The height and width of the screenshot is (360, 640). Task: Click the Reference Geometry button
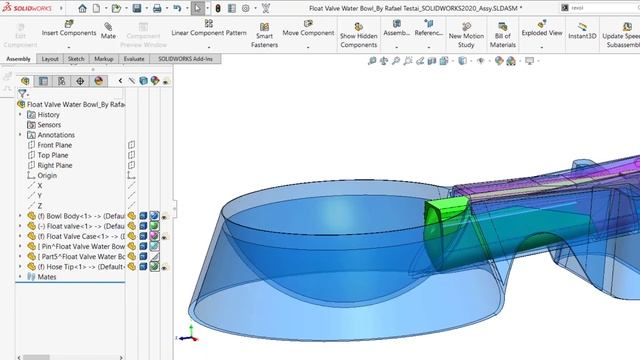tap(429, 27)
